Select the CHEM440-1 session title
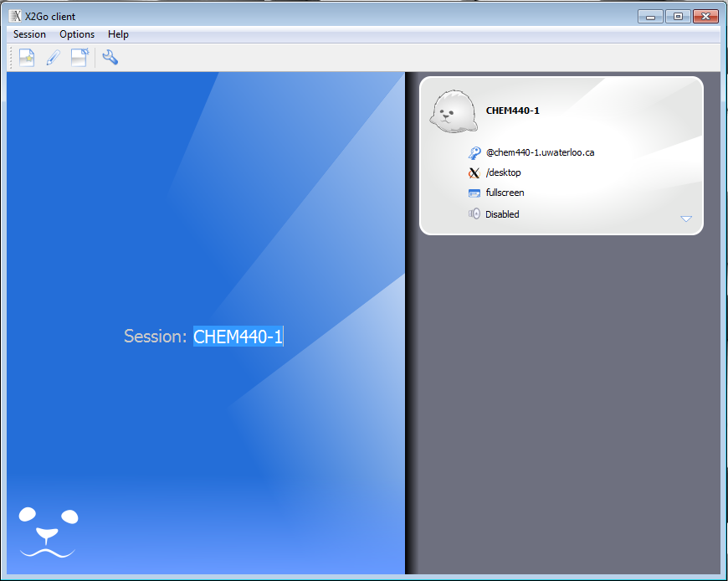728x581 pixels. (x=512, y=111)
